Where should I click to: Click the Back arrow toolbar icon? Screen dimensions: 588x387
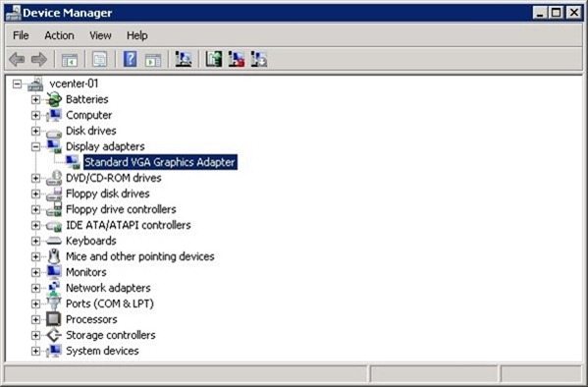point(17,59)
